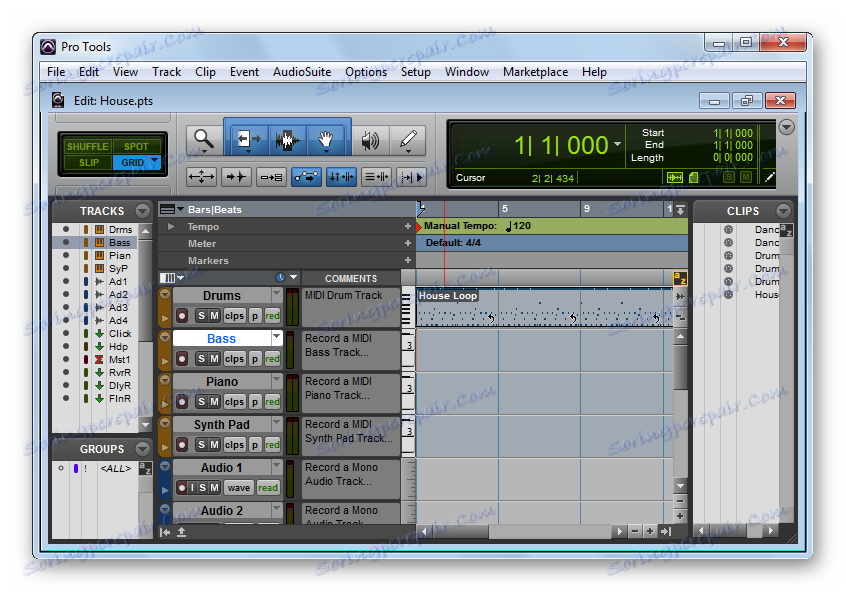The height and width of the screenshot is (592, 846).
Task: Click the Automation Follows Edit icon
Action: tap(306, 176)
